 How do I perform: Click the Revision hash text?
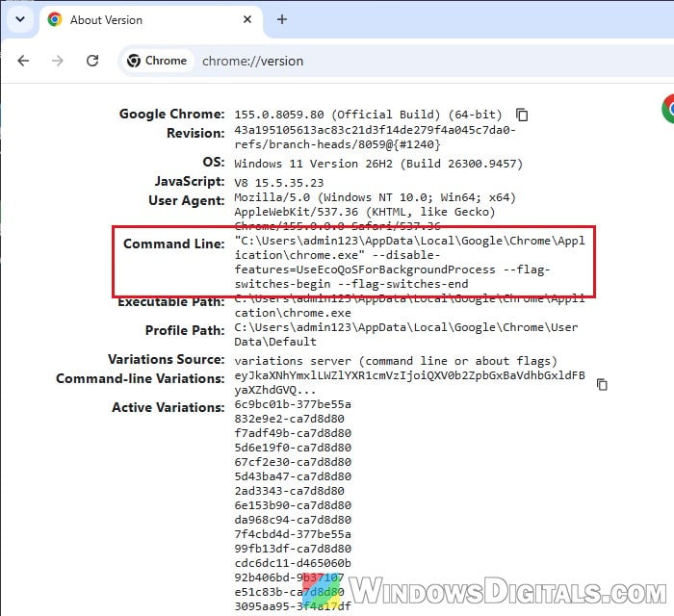click(x=375, y=130)
